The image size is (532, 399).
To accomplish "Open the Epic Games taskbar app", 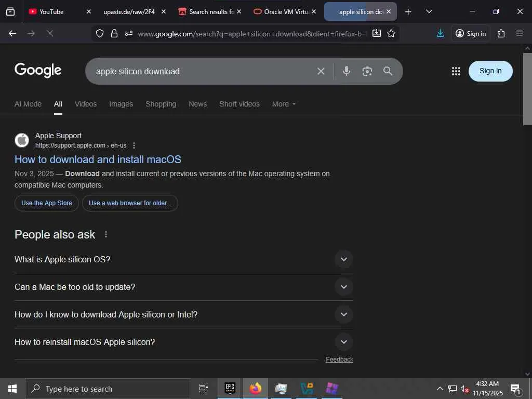I will point(230,388).
